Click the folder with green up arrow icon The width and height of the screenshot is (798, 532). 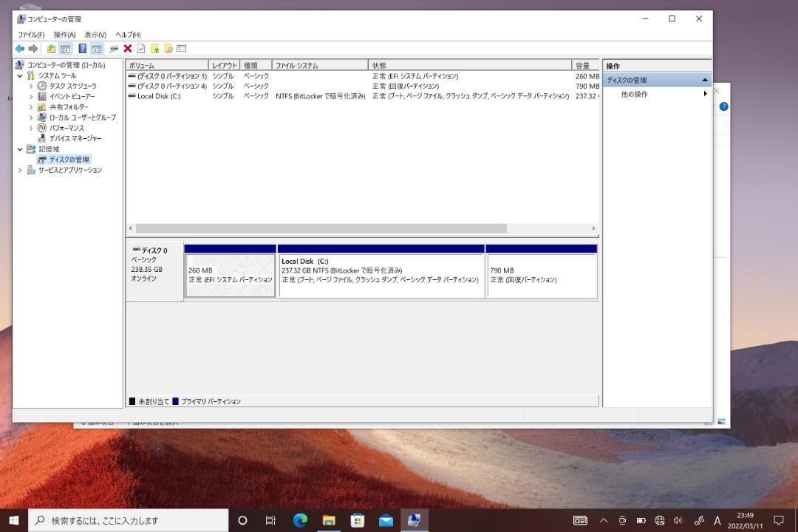point(154,49)
